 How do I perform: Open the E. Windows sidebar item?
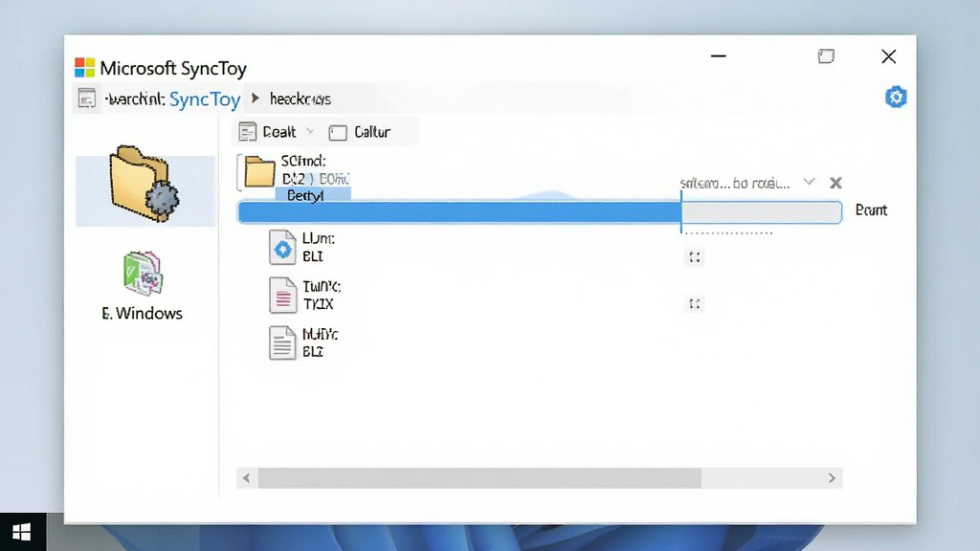[x=143, y=287]
